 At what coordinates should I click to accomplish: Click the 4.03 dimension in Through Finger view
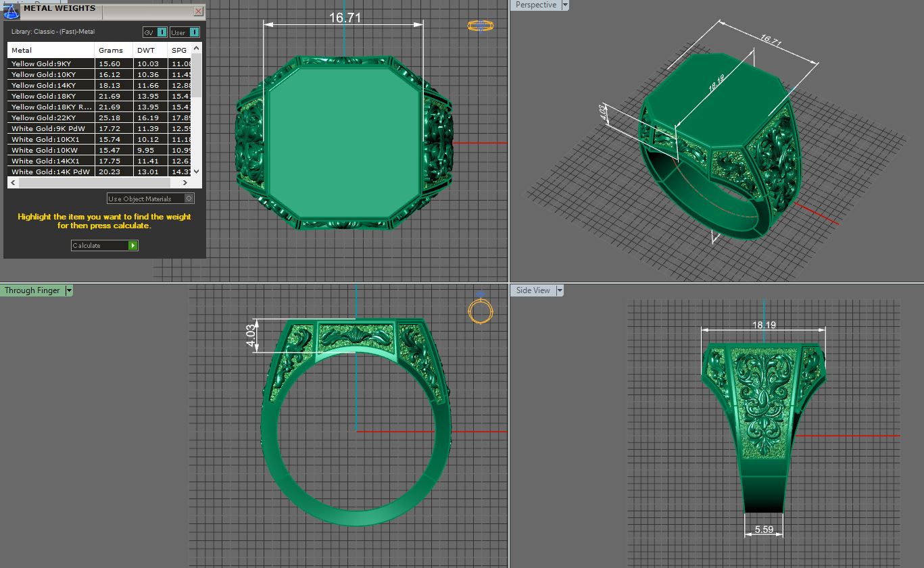pos(251,336)
